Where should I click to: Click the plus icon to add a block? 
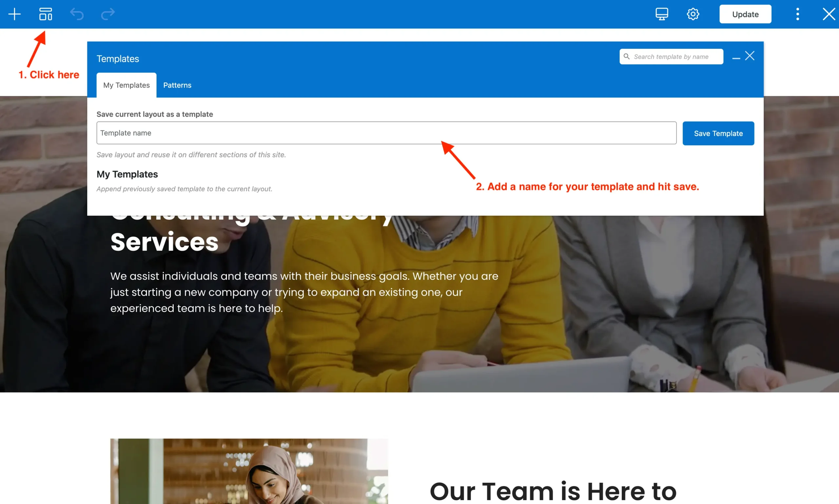pos(14,14)
